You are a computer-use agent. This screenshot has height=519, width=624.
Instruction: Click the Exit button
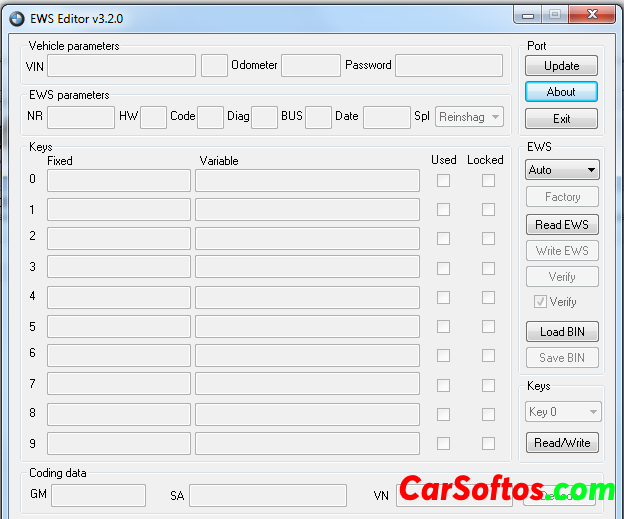[x=561, y=119]
